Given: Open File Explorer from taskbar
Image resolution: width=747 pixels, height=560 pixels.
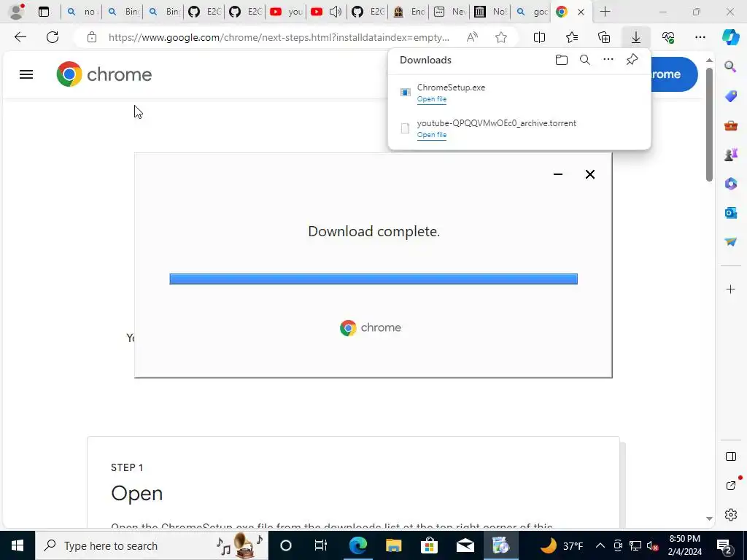Looking at the screenshot, I should point(393,545).
